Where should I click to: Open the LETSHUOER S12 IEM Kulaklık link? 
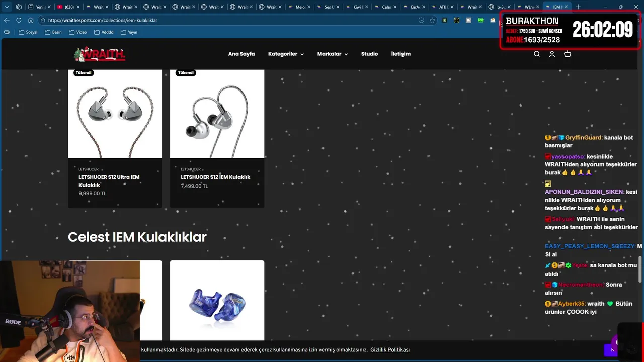pyautogui.click(x=215, y=177)
